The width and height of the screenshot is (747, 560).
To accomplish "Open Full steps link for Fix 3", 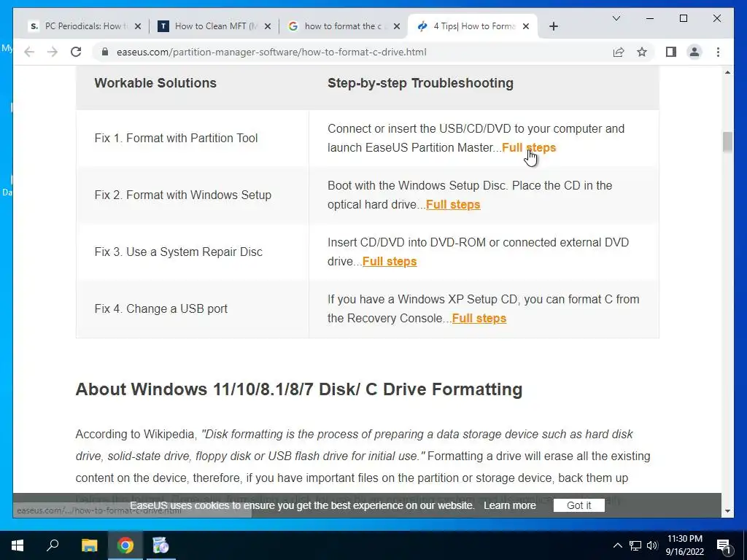I will [x=390, y=262].
